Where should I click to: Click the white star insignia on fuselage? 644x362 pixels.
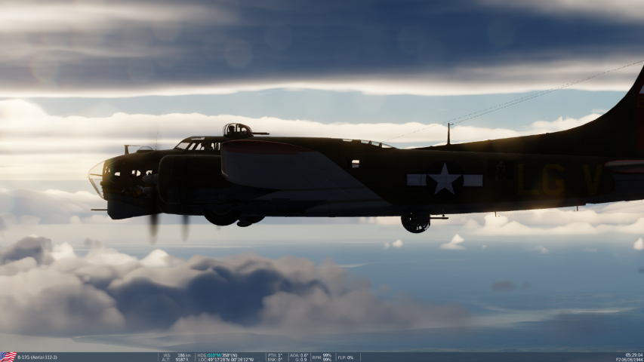tap(444, 179)
